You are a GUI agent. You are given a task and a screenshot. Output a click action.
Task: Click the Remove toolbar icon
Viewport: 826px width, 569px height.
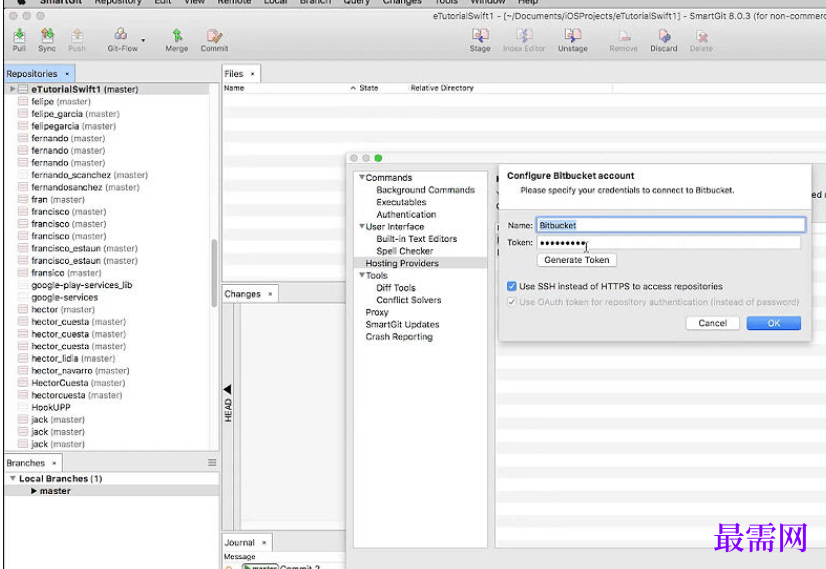tap(623, 40)
